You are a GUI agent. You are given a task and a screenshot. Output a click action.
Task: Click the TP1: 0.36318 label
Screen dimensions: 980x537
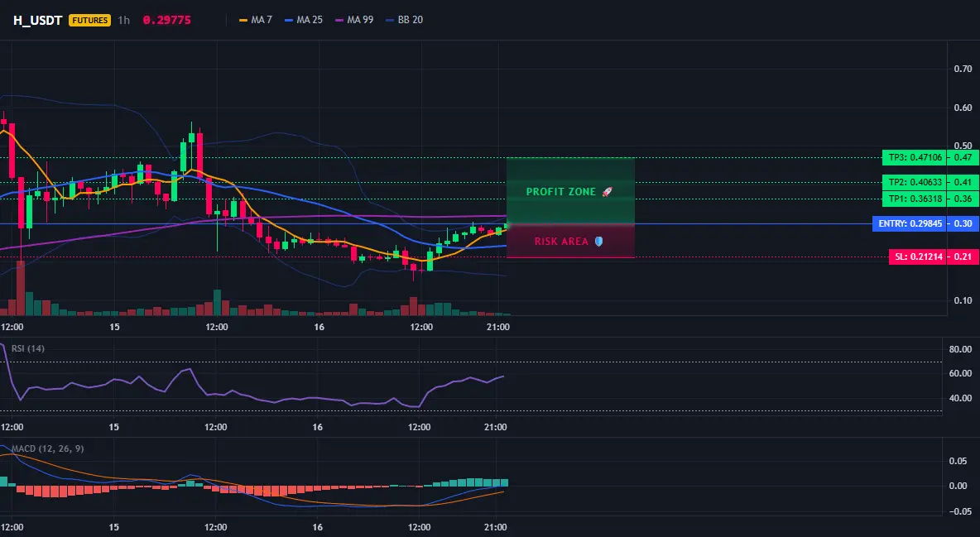[x=915, y=199]
